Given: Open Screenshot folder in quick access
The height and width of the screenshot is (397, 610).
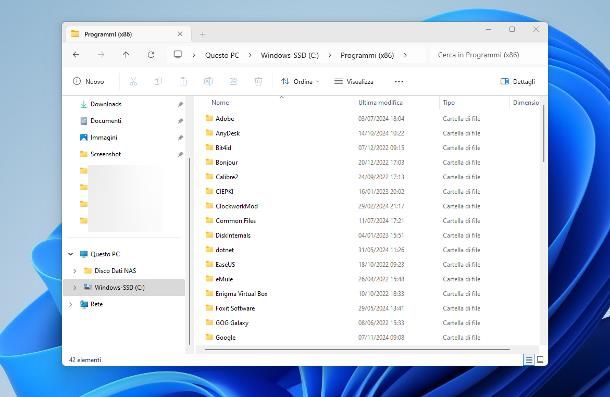Looking at the screenshot, I should point(106,154).
